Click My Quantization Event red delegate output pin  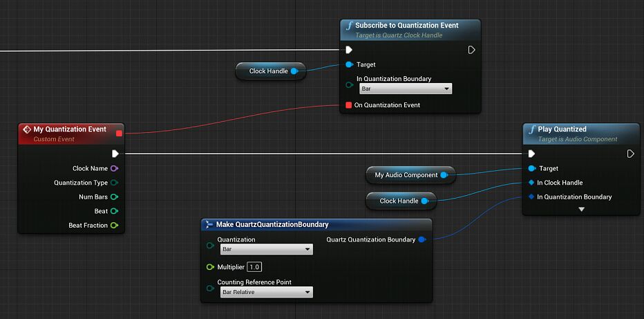tap(119, 134)
